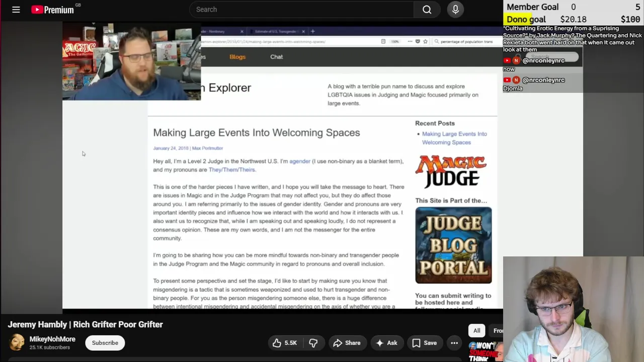Open the YouTube hamburger guide menu
This screenshot has height=362, width=644.
16,10
